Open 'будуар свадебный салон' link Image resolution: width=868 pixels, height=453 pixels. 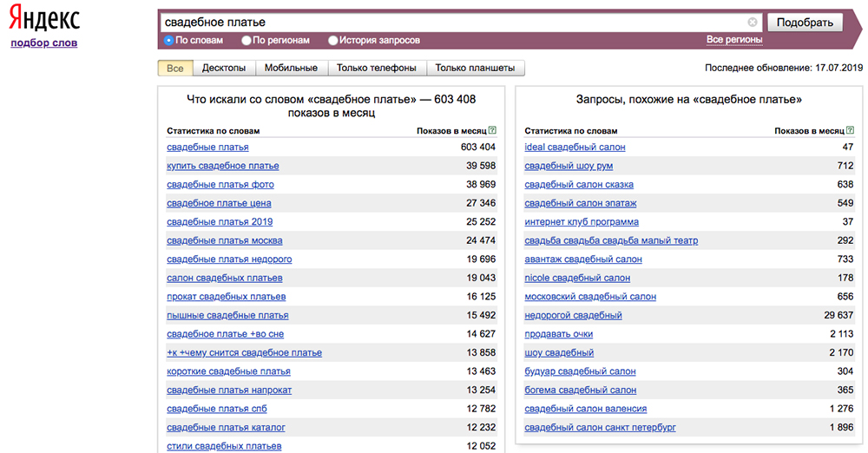tap(580, 371)
